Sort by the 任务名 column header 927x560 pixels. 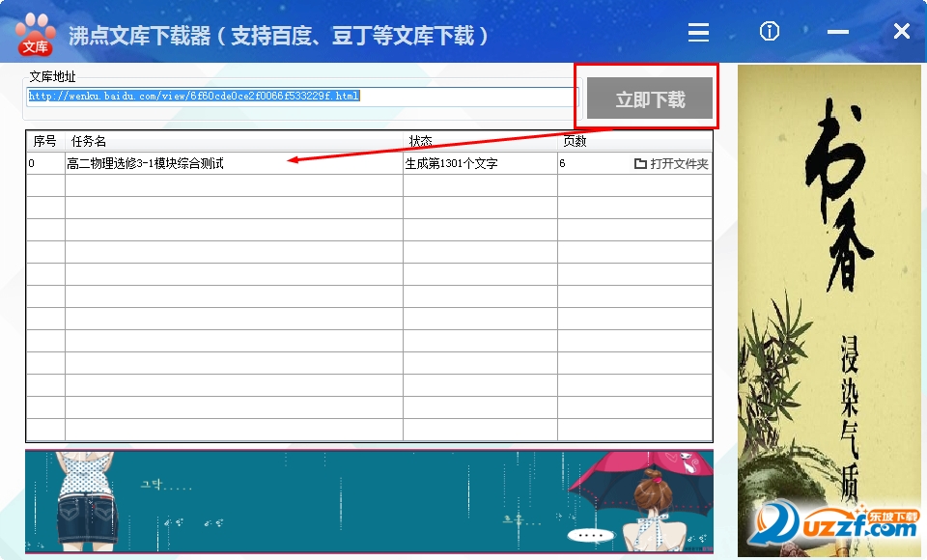coord(234,142)
